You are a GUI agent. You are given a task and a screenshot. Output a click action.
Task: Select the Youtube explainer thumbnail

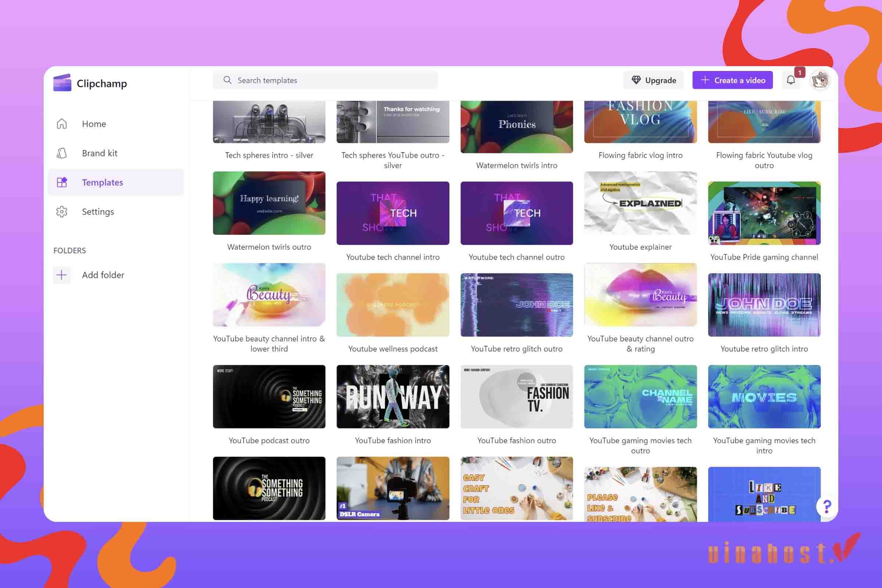(x=641, y=203)
